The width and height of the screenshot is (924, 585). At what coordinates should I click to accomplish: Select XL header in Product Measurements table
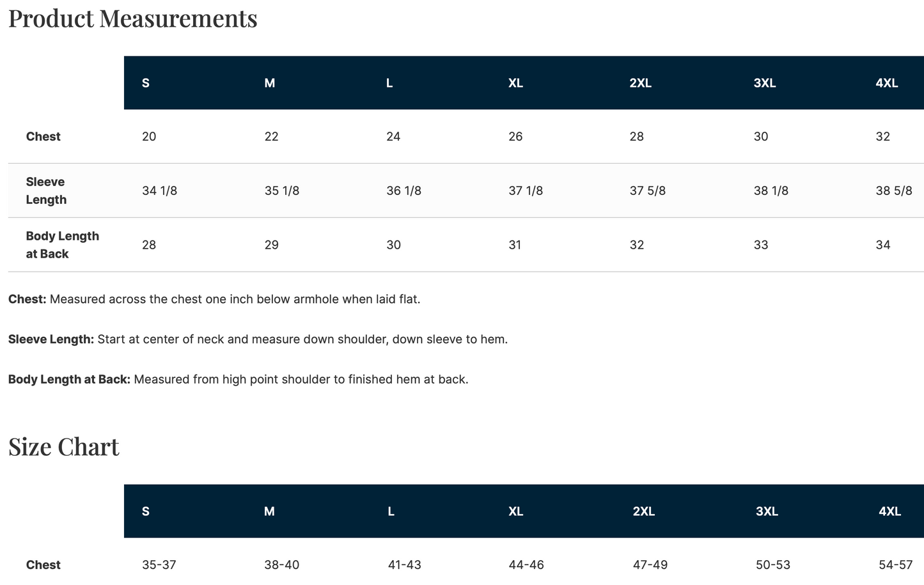(x=515, y=83)
